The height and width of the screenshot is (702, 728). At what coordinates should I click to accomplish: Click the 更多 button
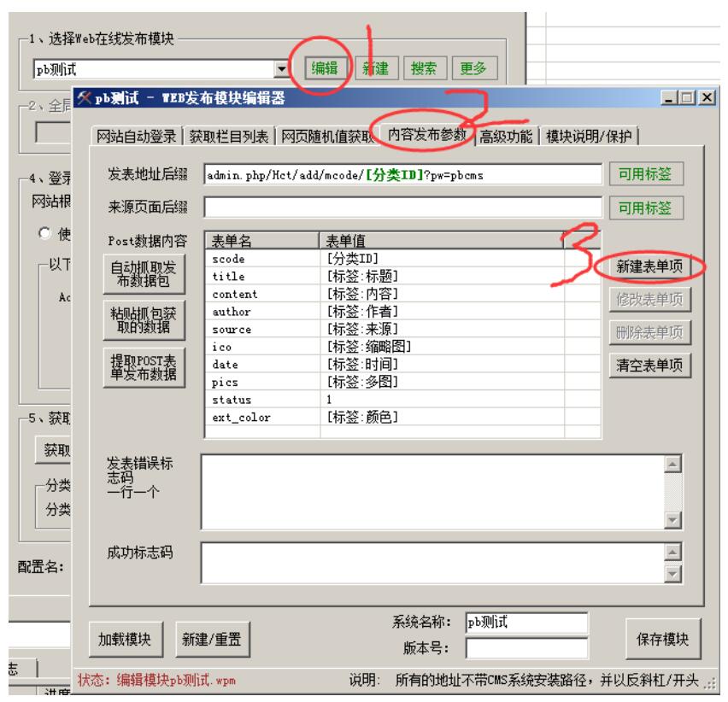point(474,68)
